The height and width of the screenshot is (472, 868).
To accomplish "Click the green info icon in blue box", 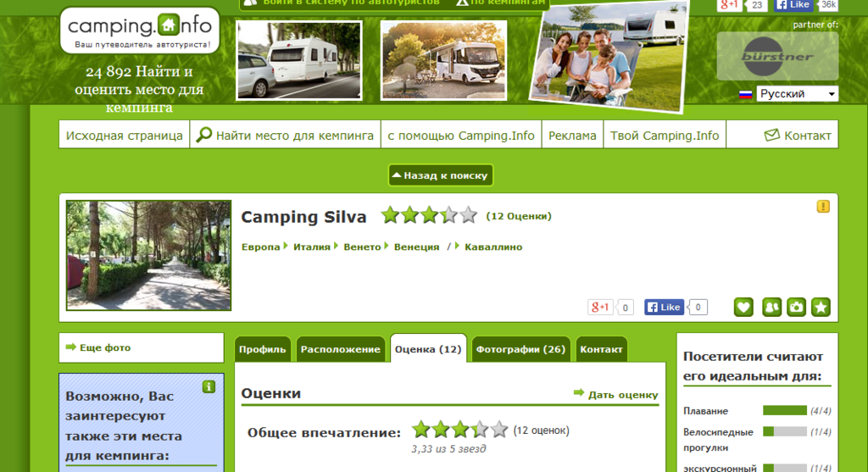I will [209, 386].
